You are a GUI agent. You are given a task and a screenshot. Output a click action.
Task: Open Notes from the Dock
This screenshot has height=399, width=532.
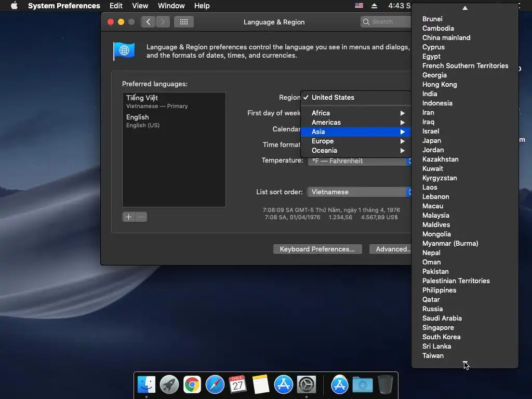261,385
